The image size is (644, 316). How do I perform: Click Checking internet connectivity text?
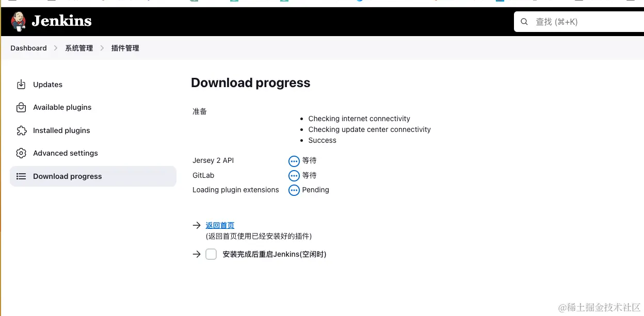tap(359, 119)
